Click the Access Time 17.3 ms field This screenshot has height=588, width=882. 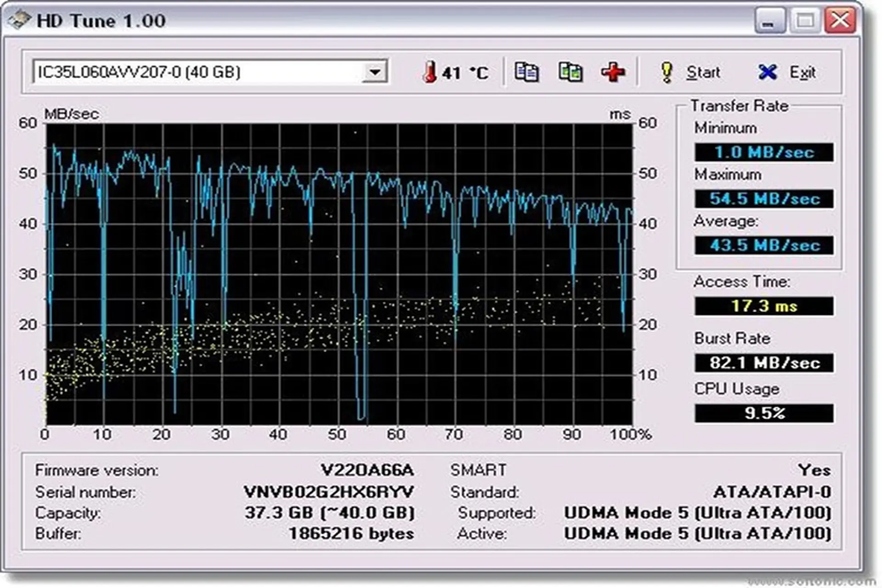763,306
